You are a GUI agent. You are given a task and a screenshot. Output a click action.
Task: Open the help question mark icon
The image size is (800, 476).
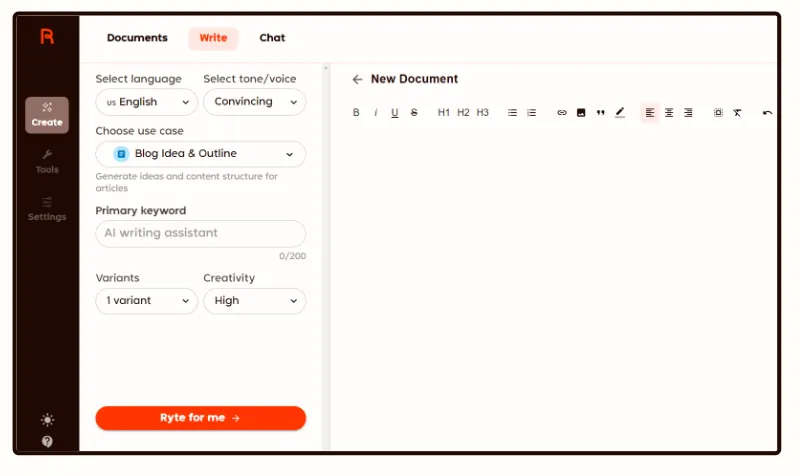point(47,441)
